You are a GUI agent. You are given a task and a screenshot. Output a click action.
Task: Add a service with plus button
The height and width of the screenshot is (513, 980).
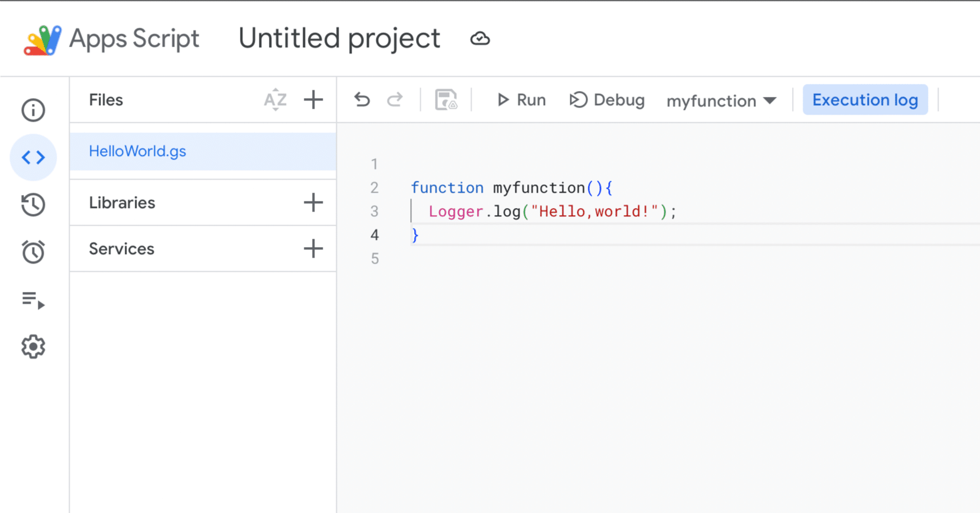[313, 249]
